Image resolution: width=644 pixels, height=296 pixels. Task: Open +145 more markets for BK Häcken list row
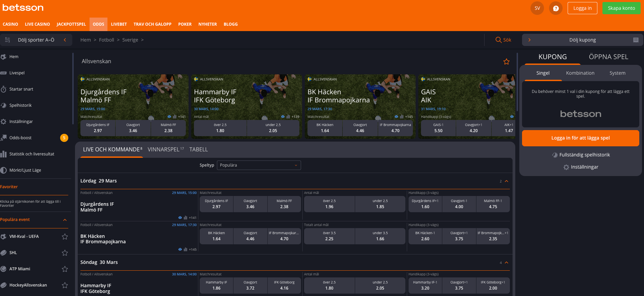pos(193,250)
